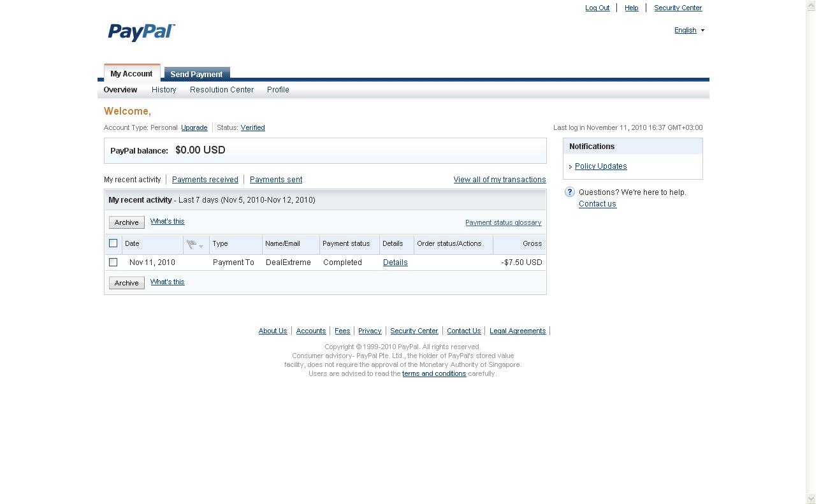The width and height of the screenshot is (828, 504).
Task: Click the Accounts footer link
Action: pyautogui.click(x=311, y=331)
